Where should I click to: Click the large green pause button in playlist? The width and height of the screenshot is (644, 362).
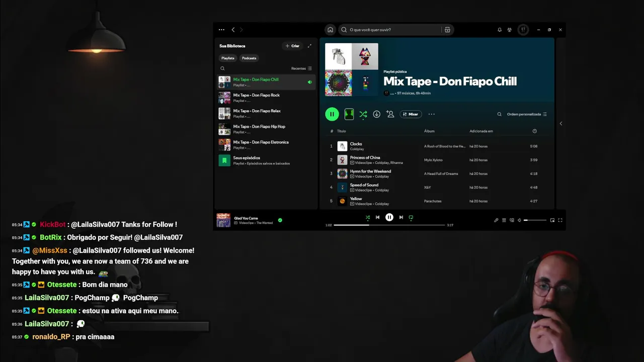(x=332, y=114)
